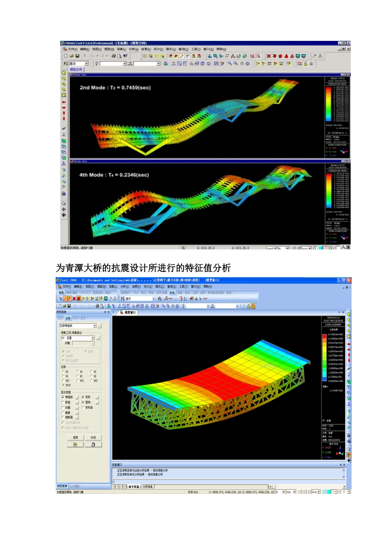Click first lock icon in Civil 2006 toolbar
392x555 pixels.
tap(249, 306)
